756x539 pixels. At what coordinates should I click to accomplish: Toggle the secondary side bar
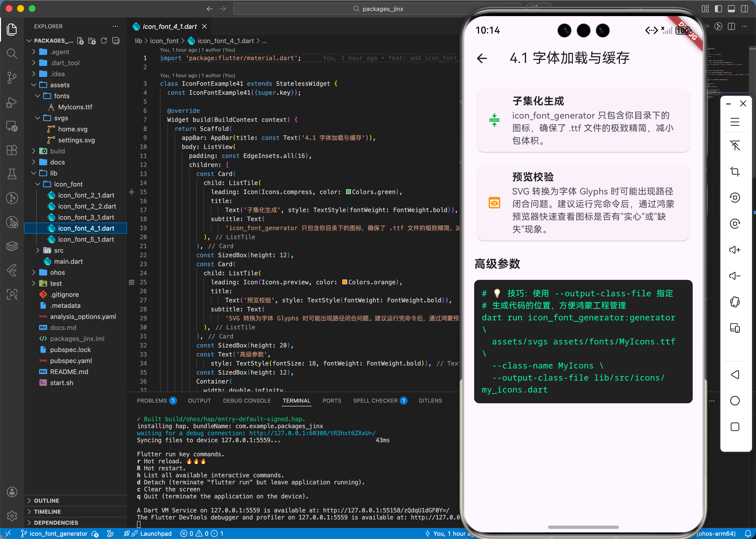(x=745, y=9)
